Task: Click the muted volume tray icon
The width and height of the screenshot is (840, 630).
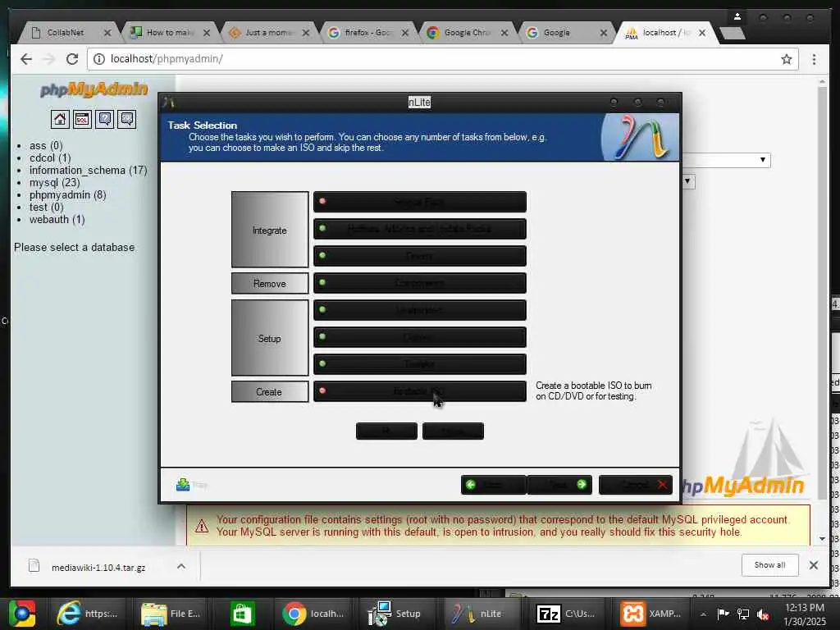Action: coord(763,614)
